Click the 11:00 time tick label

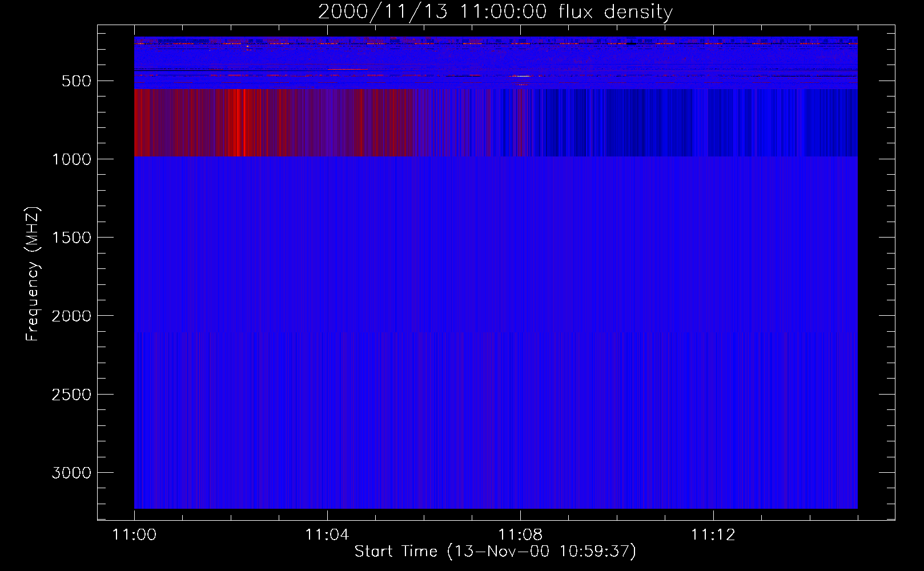pos(134,535)
